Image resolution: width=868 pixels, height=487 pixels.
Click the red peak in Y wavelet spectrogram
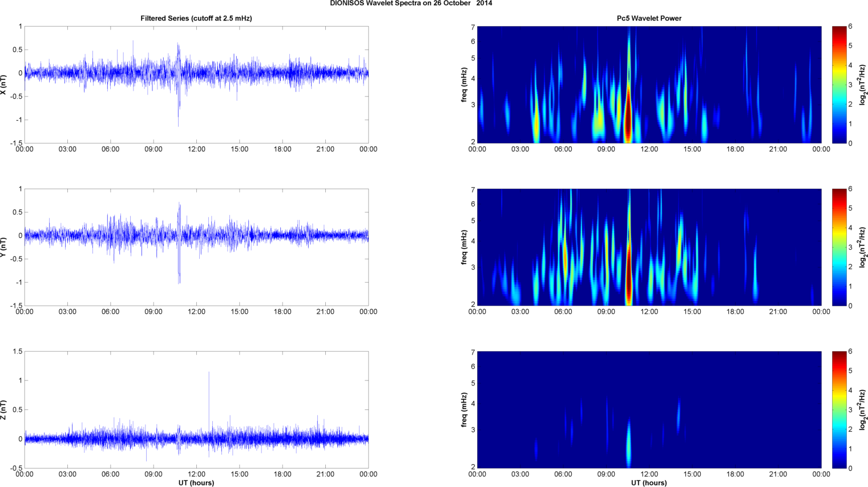coord(629,274)
